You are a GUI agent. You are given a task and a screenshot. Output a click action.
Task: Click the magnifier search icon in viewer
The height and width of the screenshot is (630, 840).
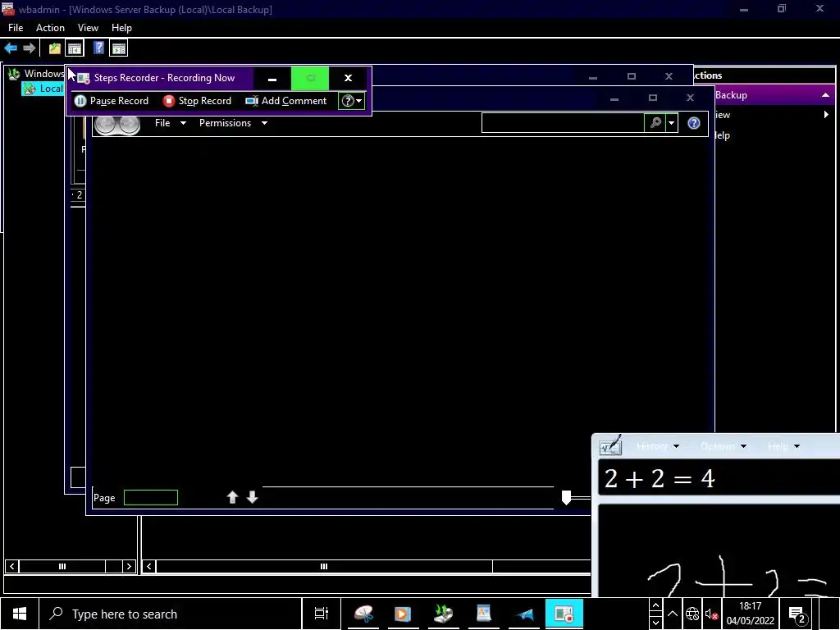[655, 123]
